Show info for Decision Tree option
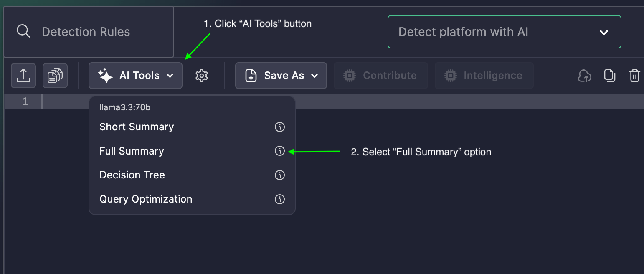This screenshot has height=274, width=644. coord(280,175)
